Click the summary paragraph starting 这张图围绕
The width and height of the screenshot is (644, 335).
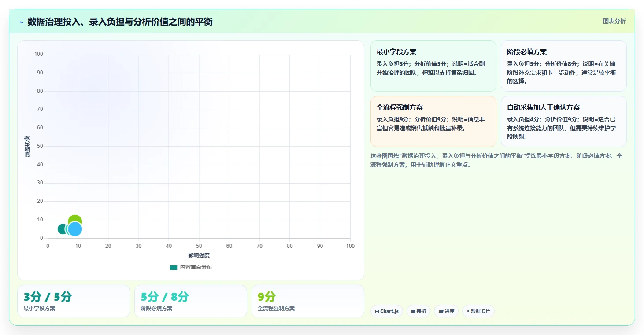496,161
